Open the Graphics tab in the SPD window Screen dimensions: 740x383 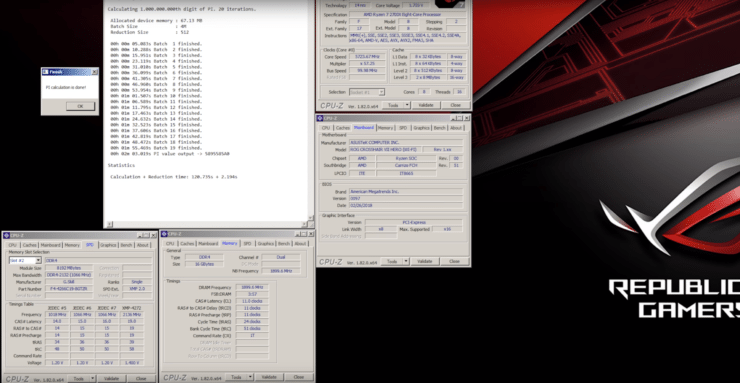coord(108,245)
